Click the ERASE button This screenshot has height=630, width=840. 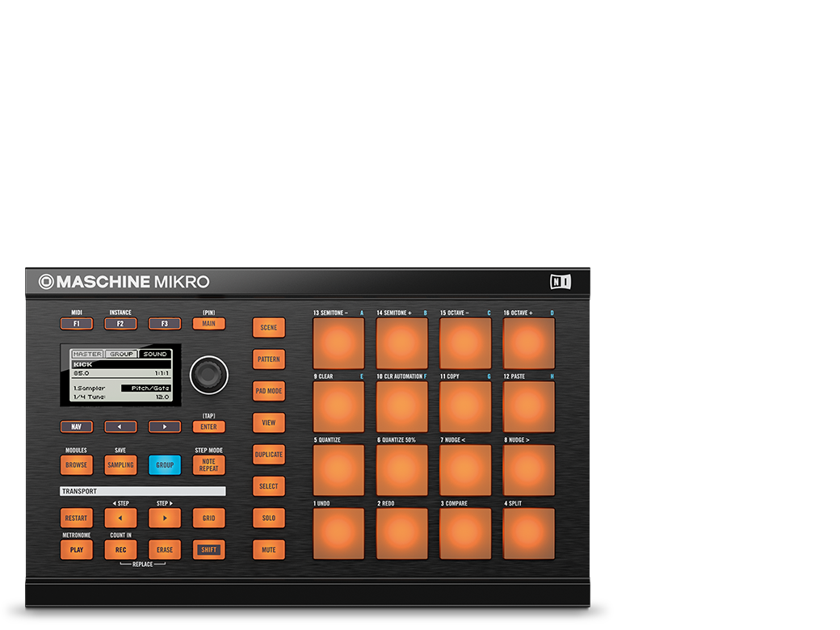pyautogui.click(x=165, y=550)
